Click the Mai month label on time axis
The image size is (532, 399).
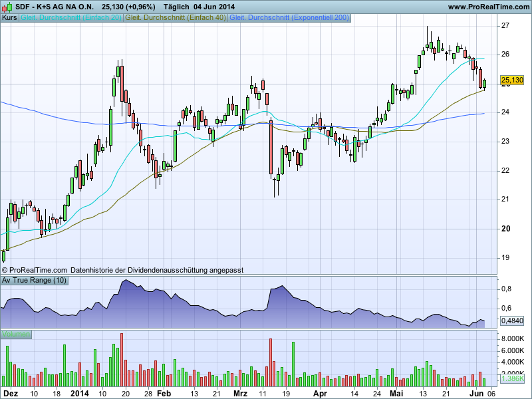click(x=396, y=394)
